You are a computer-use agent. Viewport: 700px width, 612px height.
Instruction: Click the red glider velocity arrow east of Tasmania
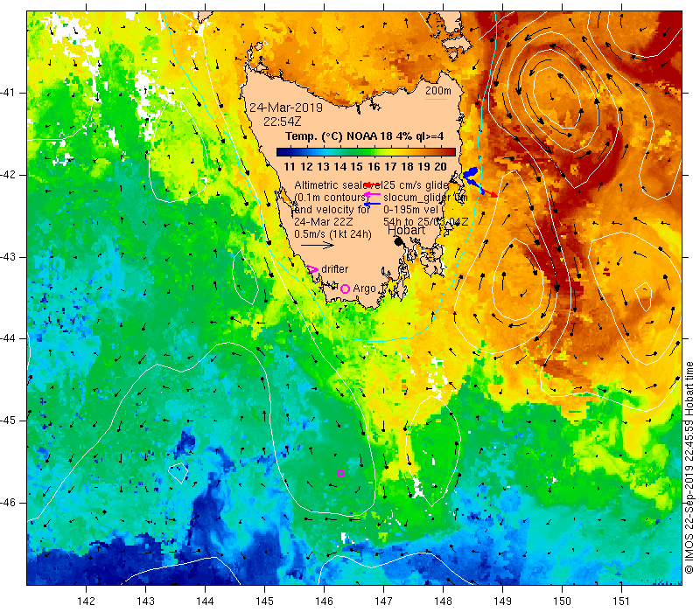tap(490, 193)
